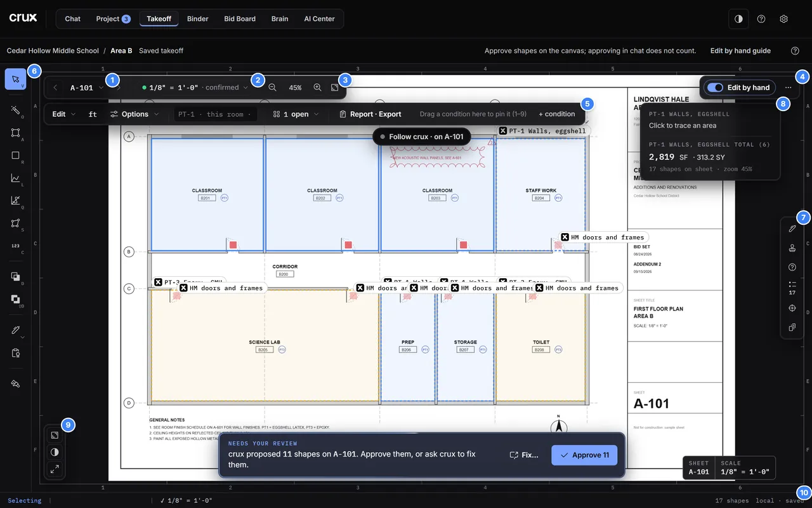This screenshot has width=812, height=508.
Task: Open settings gear in top bar
Action: [x=783, y=19]
